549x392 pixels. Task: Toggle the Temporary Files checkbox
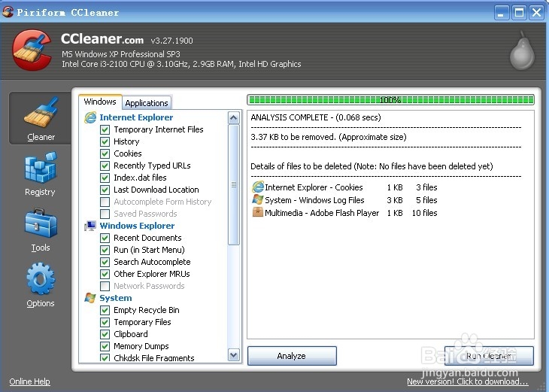tap(105, 322)
